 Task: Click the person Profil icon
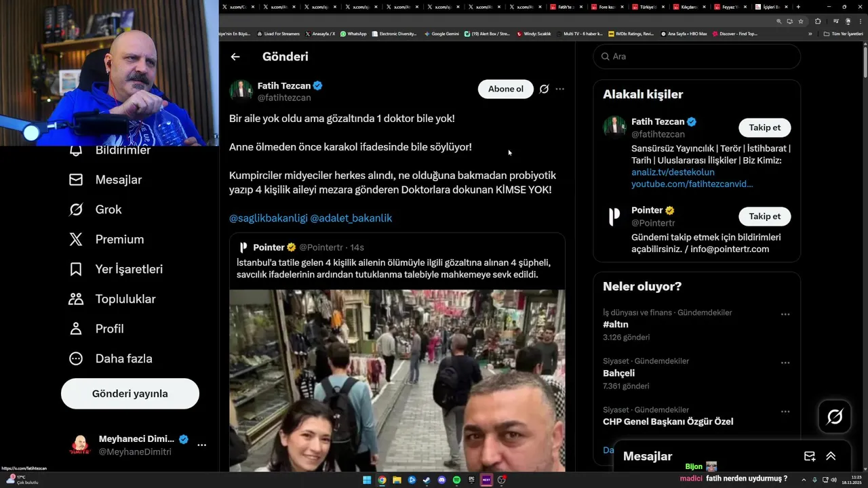point(76,329)
